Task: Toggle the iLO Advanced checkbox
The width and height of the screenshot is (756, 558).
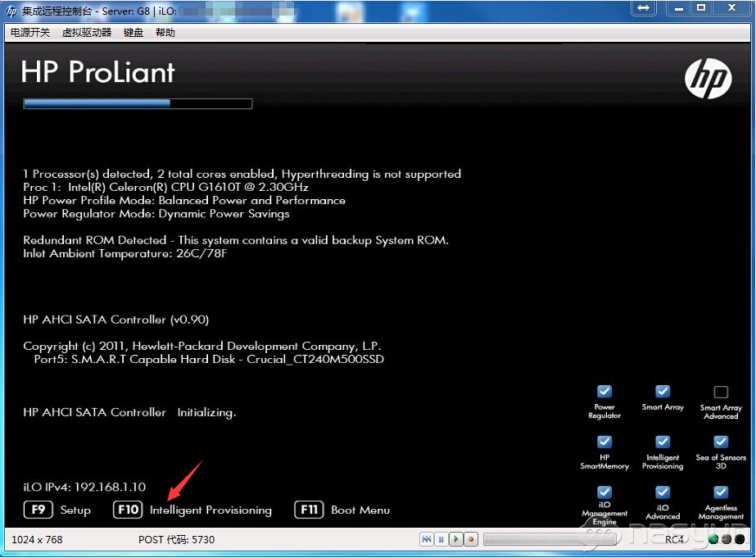Action: (663, 492)
